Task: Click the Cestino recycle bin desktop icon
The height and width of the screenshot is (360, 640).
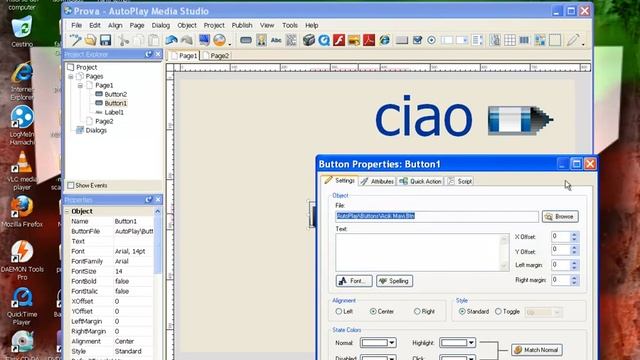Action: tap(22, 31)
